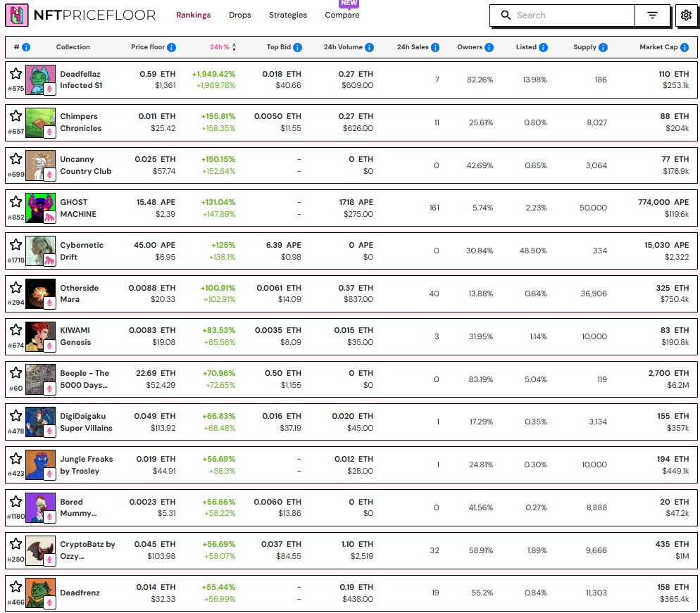The image size is (700, 613).
Task: Show info for Price floor column
Action: 171,47
